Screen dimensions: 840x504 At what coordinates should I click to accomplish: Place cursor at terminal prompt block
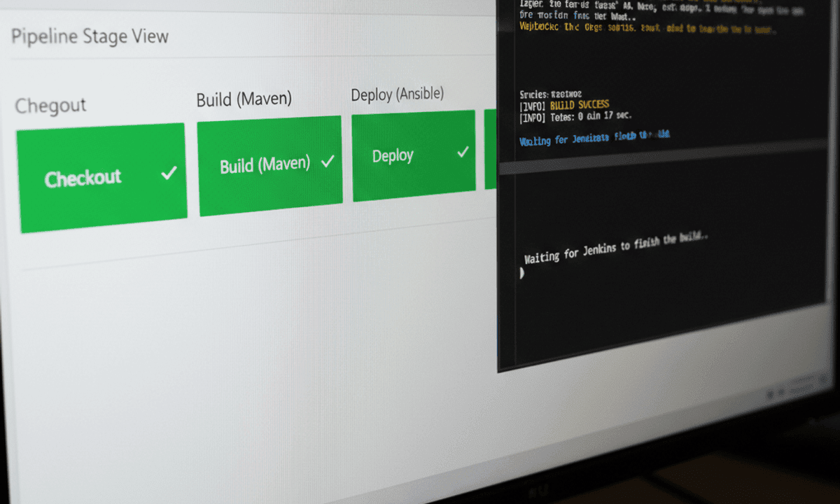tap(522, 274)
